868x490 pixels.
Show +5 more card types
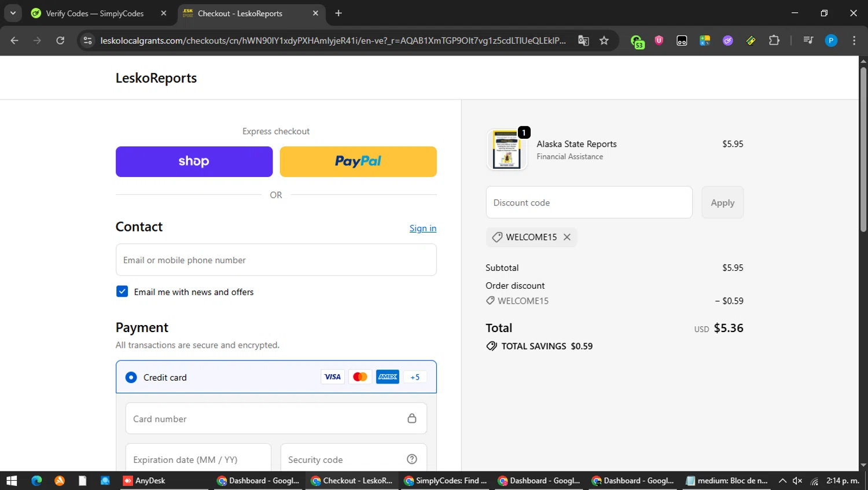click(x=415, y=377)
